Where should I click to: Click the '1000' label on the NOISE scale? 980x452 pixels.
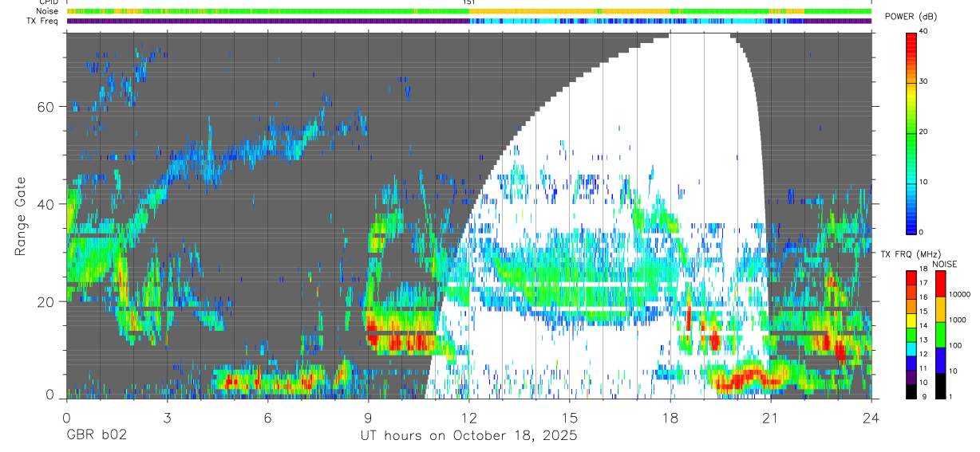(958, 320)
